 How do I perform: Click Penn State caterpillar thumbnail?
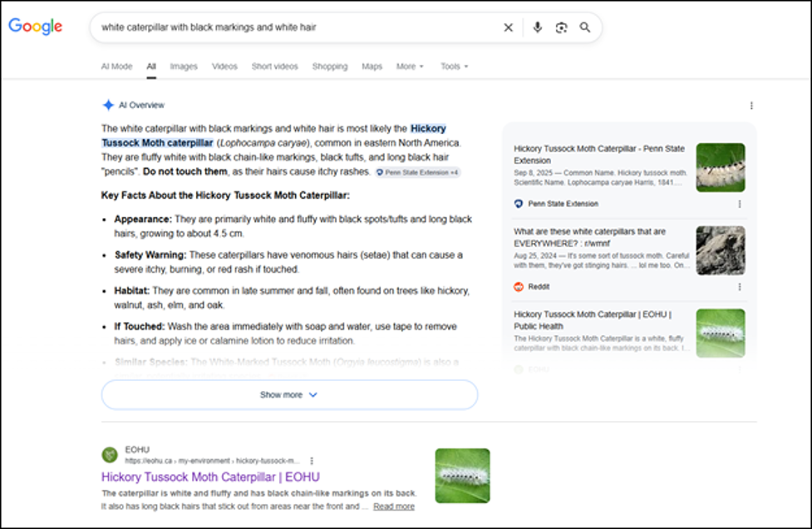(x=721, y=167)
